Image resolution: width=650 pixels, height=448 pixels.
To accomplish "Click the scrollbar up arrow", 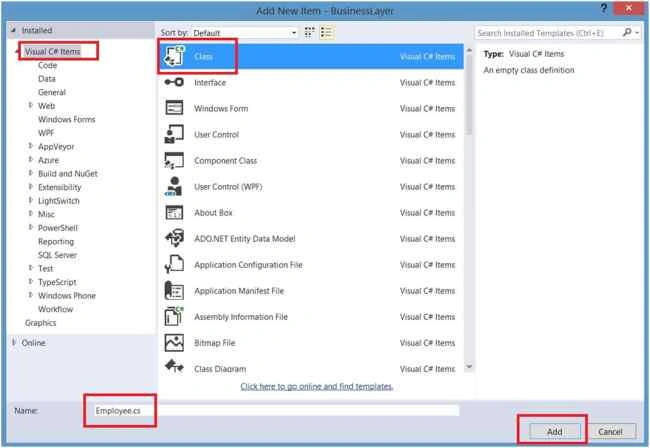I will click(x=469, y=50).
